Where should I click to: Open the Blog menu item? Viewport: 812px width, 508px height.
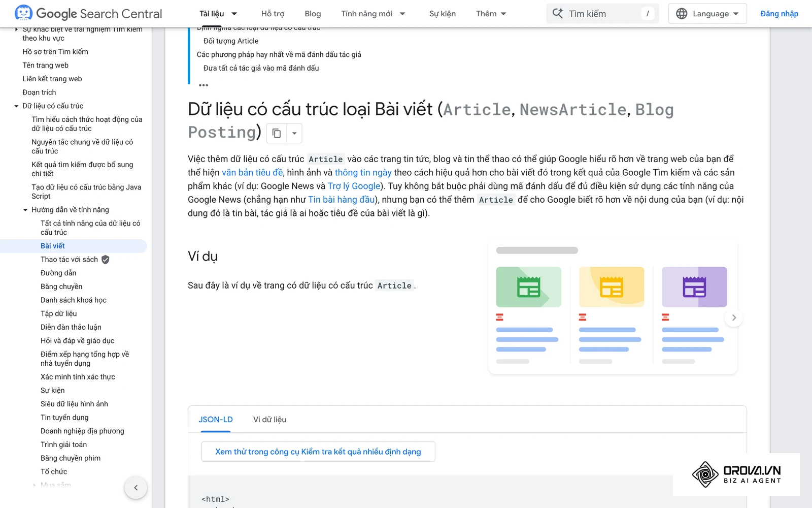point(313,14)
